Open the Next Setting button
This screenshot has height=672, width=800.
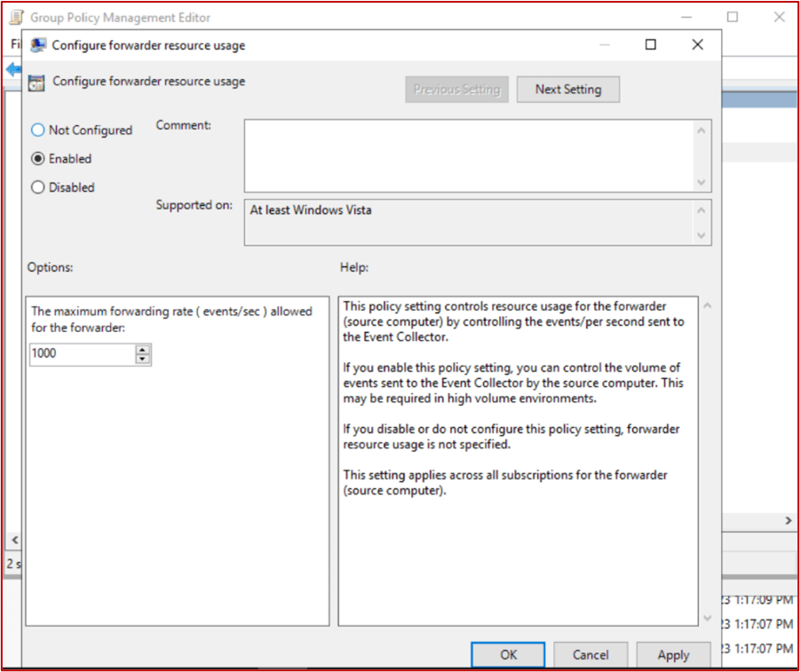click(567, 89)
